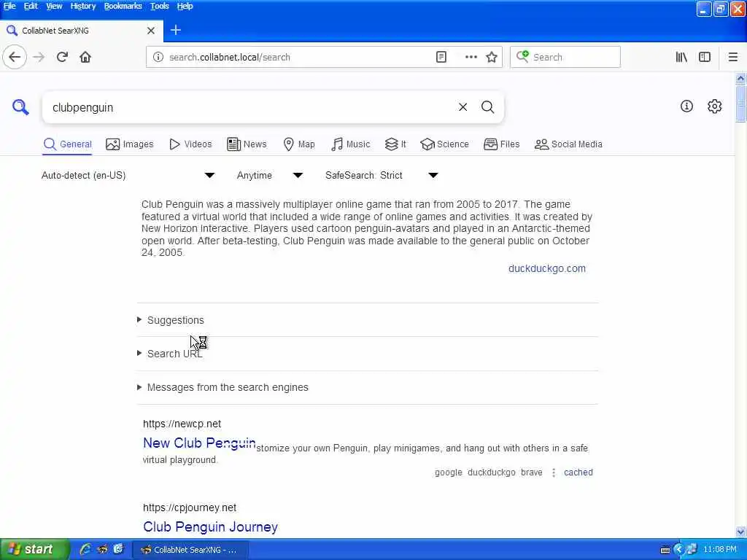
Task: Open the File menu
Action: coord(9,6)
